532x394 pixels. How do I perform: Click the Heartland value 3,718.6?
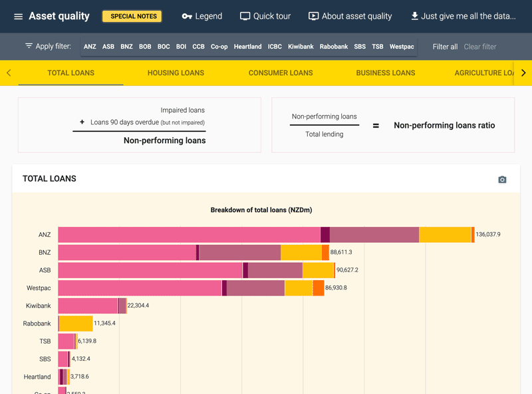point(79,376)
